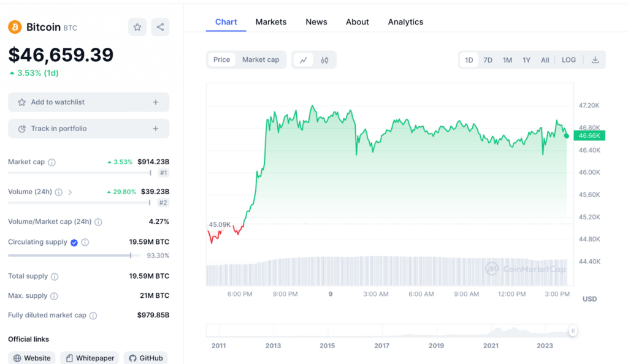Click the range slider handle below chart

coord(573,331)
